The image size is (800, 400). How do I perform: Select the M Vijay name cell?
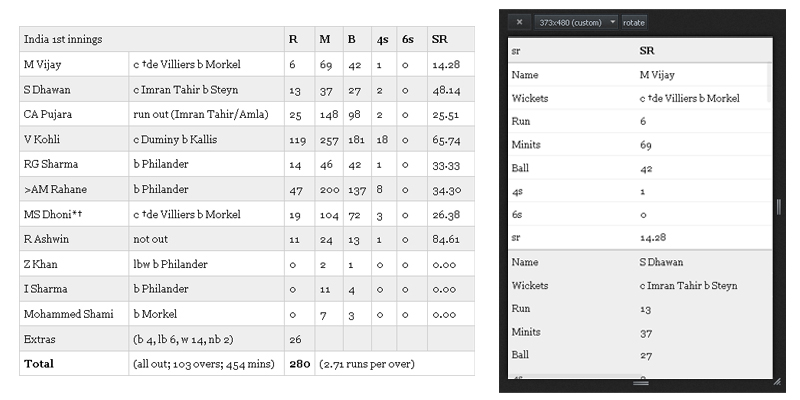tap(74, 64)
